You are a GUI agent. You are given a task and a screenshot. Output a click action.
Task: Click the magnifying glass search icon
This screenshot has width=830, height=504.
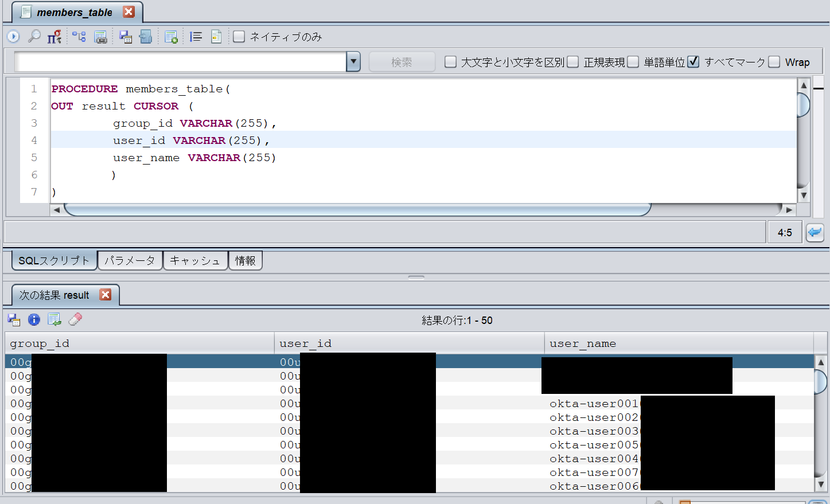click(34, 37)
